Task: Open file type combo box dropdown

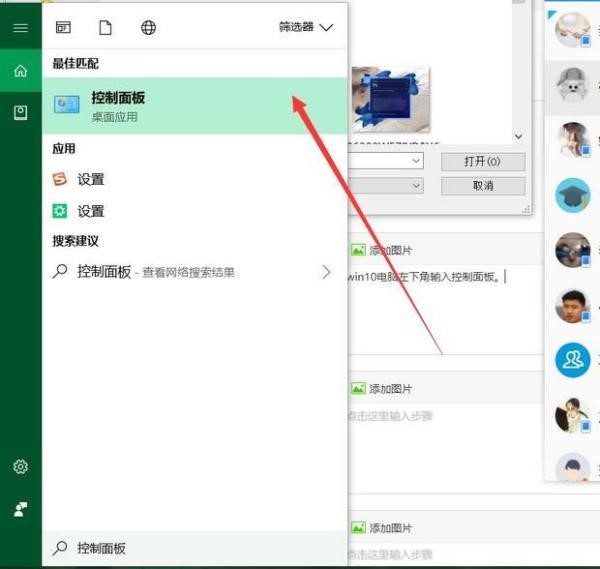Action: point(416,186)
